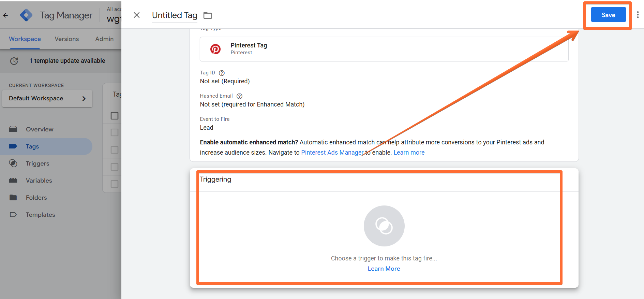This screenshot has width=644, height=299.
Task: Open the 1 template update available notice
Action: [x=67, y=61]
